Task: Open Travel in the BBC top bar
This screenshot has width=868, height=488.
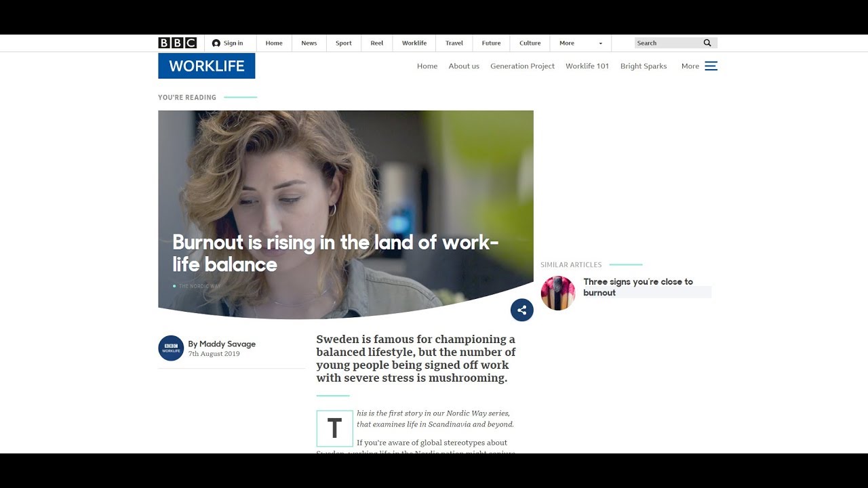Action: (454, 43)
